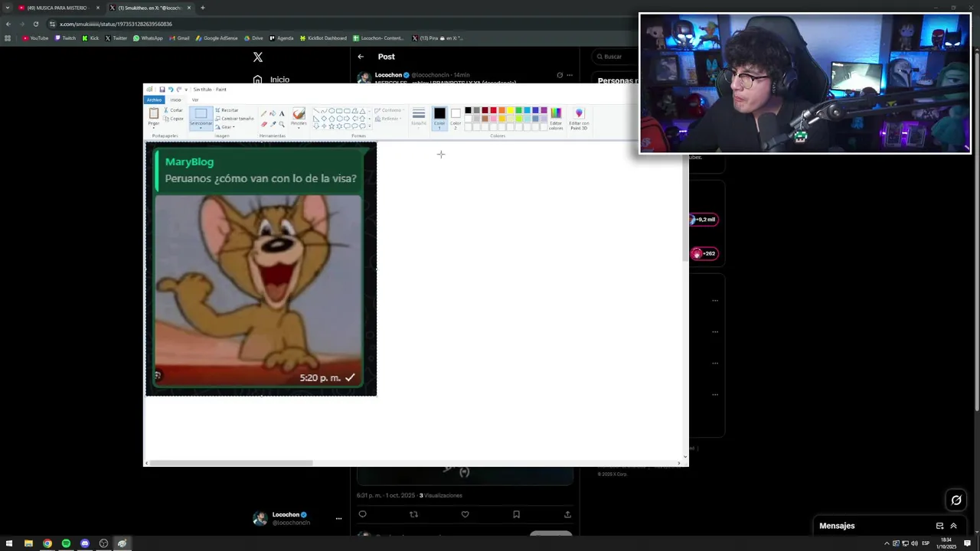Select the Eraser tool in Paint
Screen dimensions: 980x551
(x=264, y=124)
